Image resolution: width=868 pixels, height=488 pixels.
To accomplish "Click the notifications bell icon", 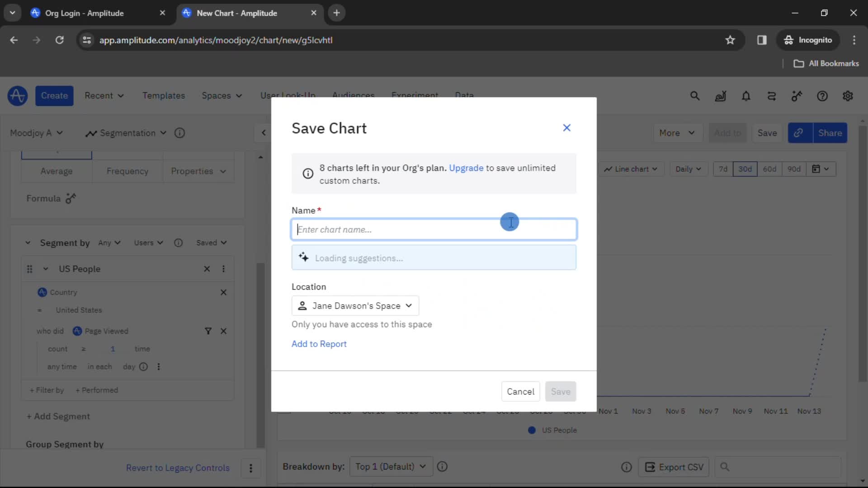I will pos(746,96).
